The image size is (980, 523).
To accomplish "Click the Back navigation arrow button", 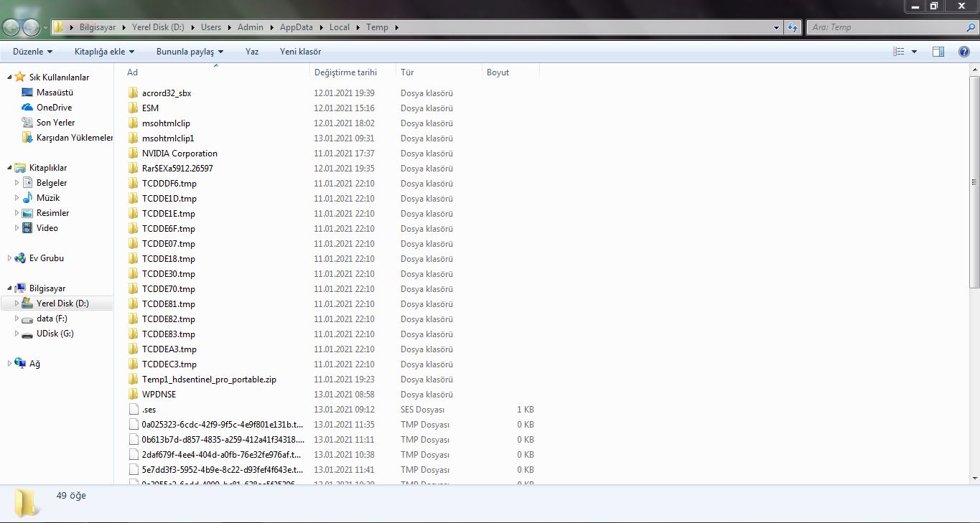I will click(x=11, y=27).
